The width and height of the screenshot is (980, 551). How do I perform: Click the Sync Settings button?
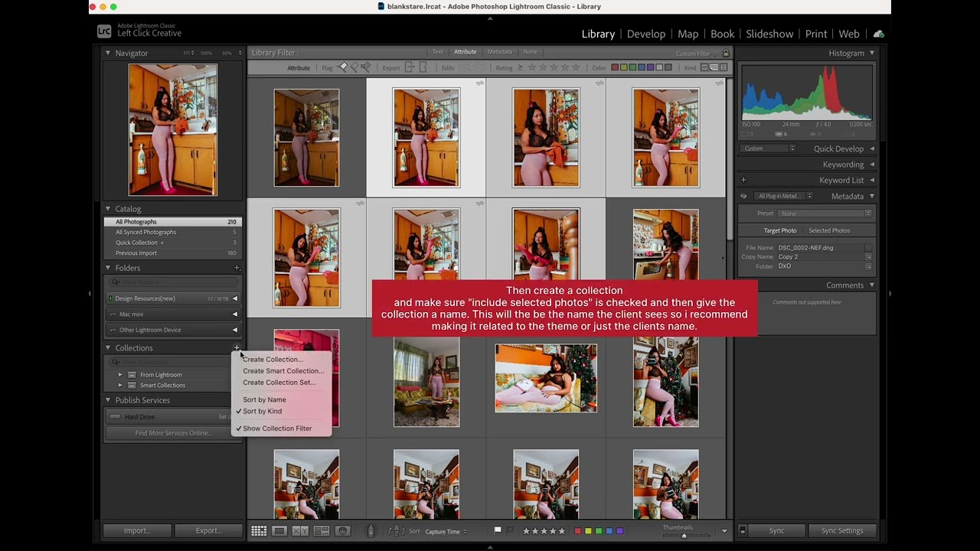pyautogui.click(x=842, y=530)
